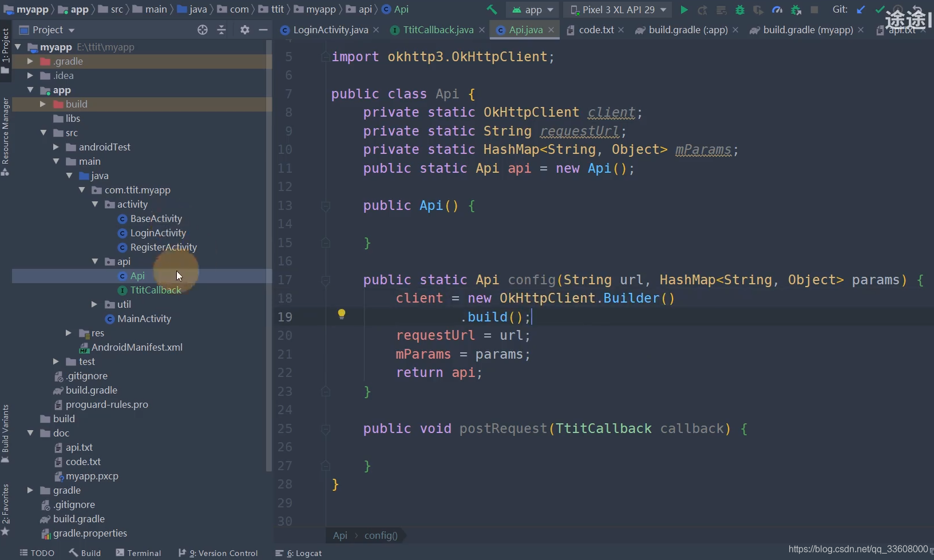This screenshot has height=560, width=934.
Task: Expand the util package
Action: click(95, 304)
